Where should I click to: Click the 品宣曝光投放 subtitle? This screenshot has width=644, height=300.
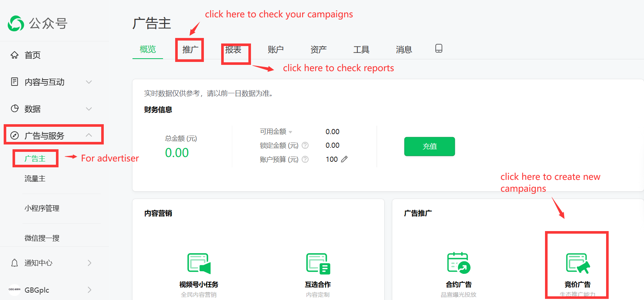click(459, 294)
